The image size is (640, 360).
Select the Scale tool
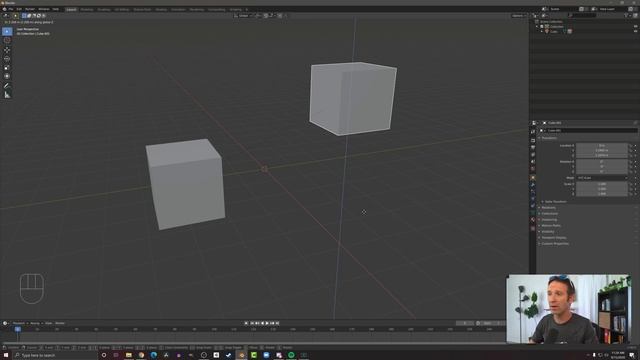point(7,67)
